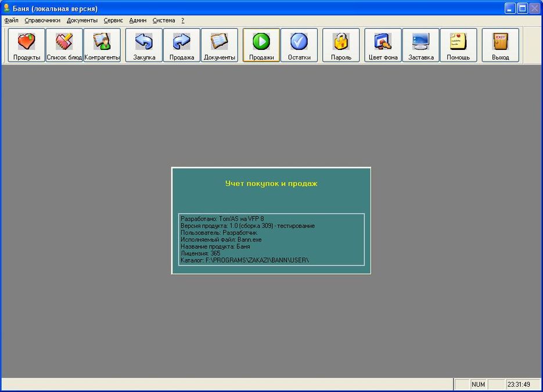Image resolution: width=543 pixels, height=392 pixels.
Task: Open Список блюд dish list
Action: 64,45
